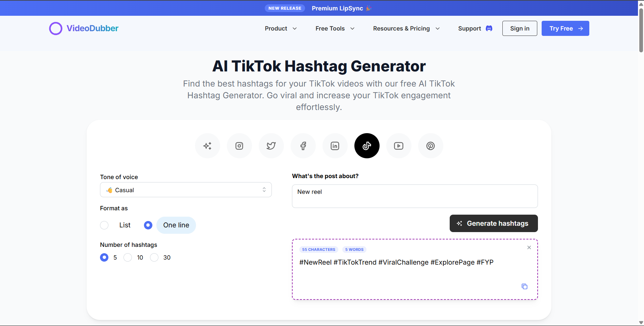Choose the List format radio button
This screenshot has height=326, width=644.
104,225
